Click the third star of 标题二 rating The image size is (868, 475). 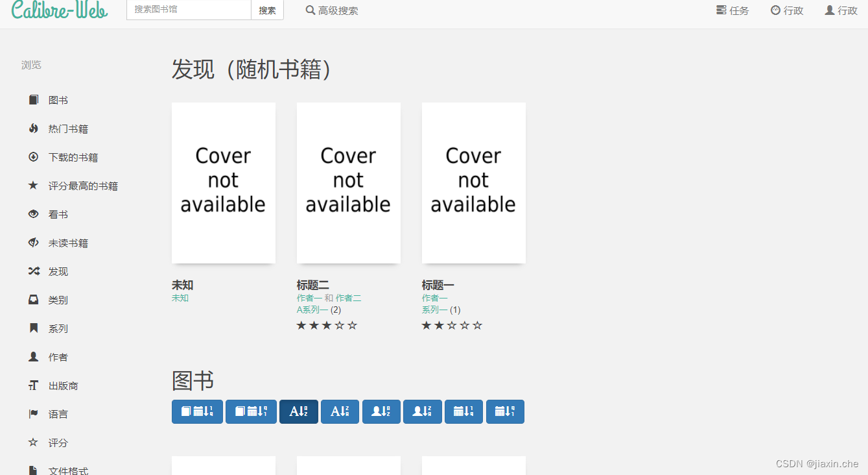coord(327,324)
